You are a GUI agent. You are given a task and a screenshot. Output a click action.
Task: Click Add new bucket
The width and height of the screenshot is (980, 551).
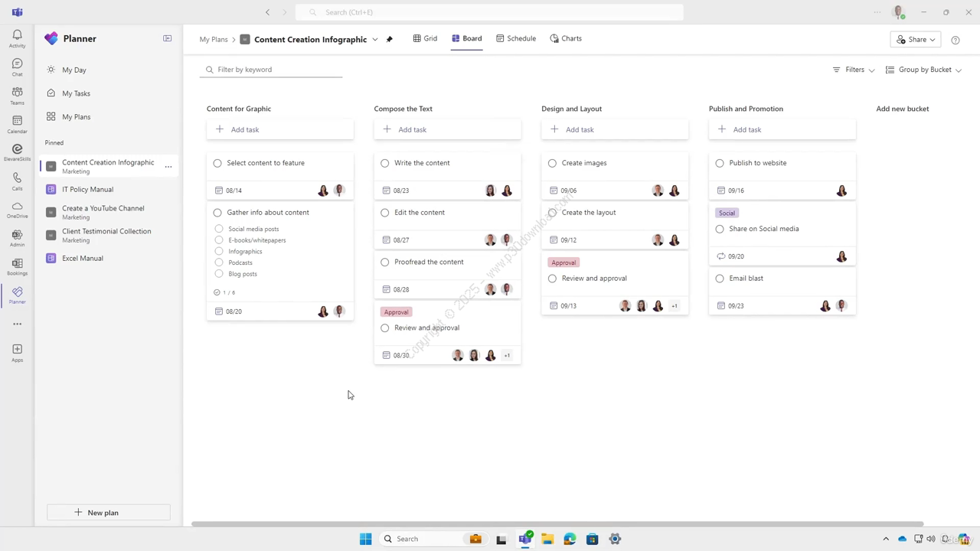902,109
